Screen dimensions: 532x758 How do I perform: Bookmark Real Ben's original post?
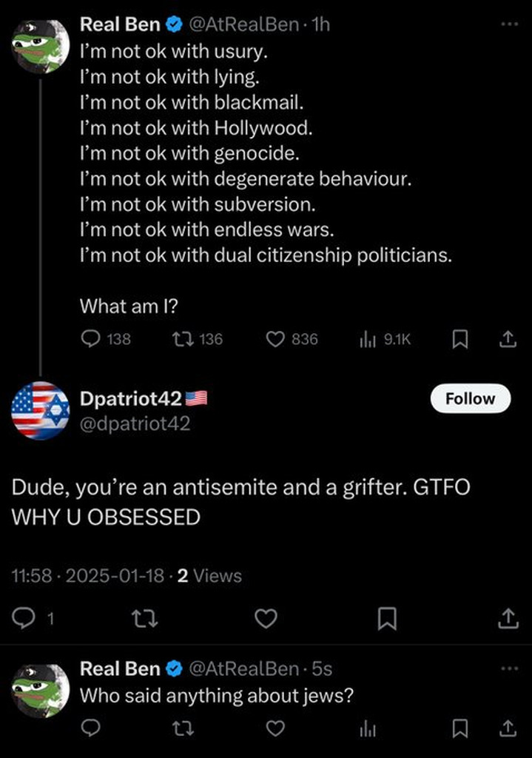click(x=459, y=339)
